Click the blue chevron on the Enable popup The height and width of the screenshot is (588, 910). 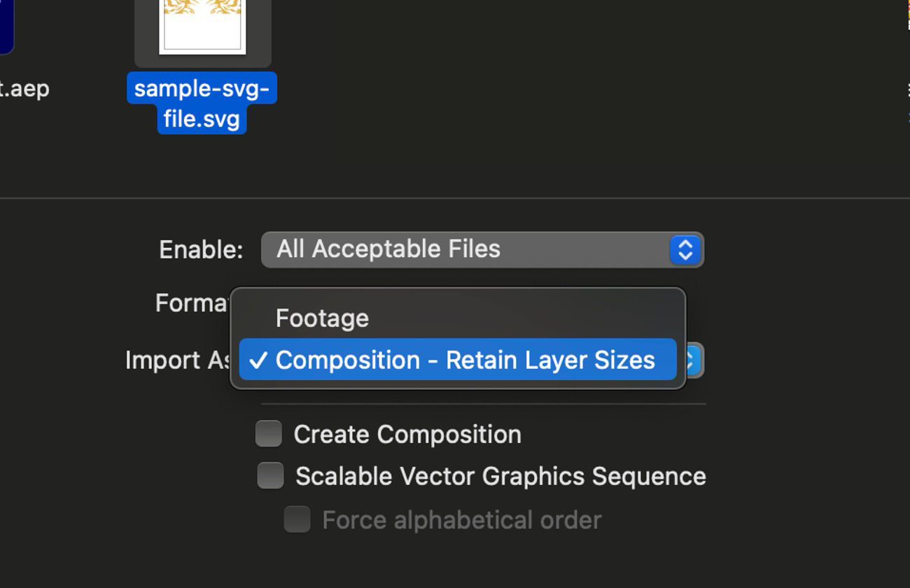[687, 249]
